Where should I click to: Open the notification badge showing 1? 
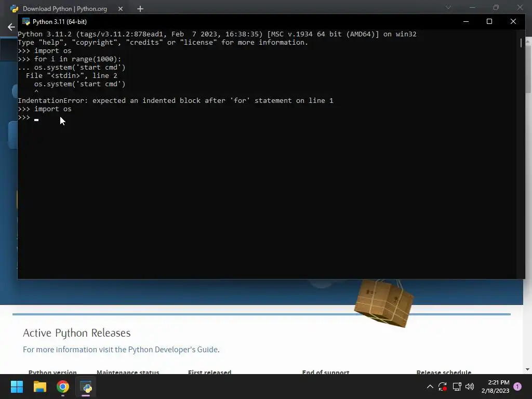tap(517, 387)
